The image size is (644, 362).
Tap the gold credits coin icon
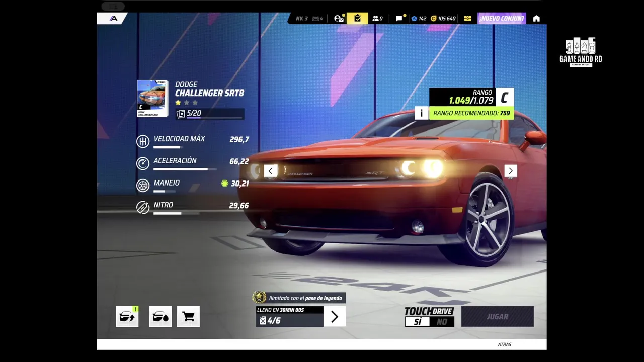tap(433, 19)
